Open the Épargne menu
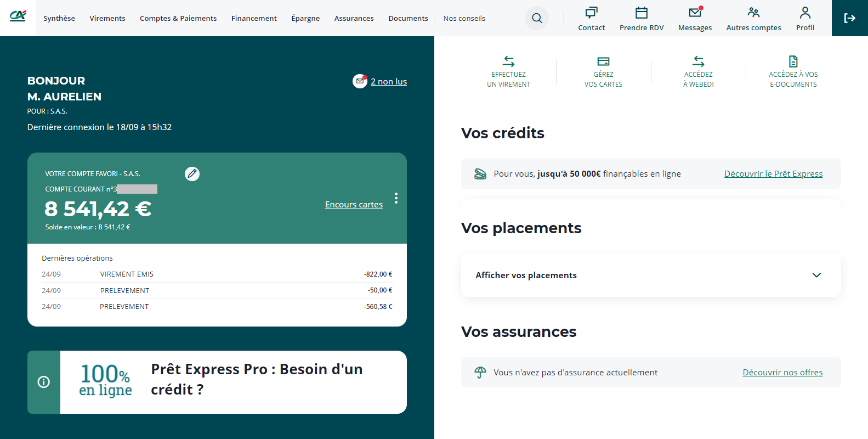This screenshot has height=439, width=868. pyautogui.click(x=305, y=18)
